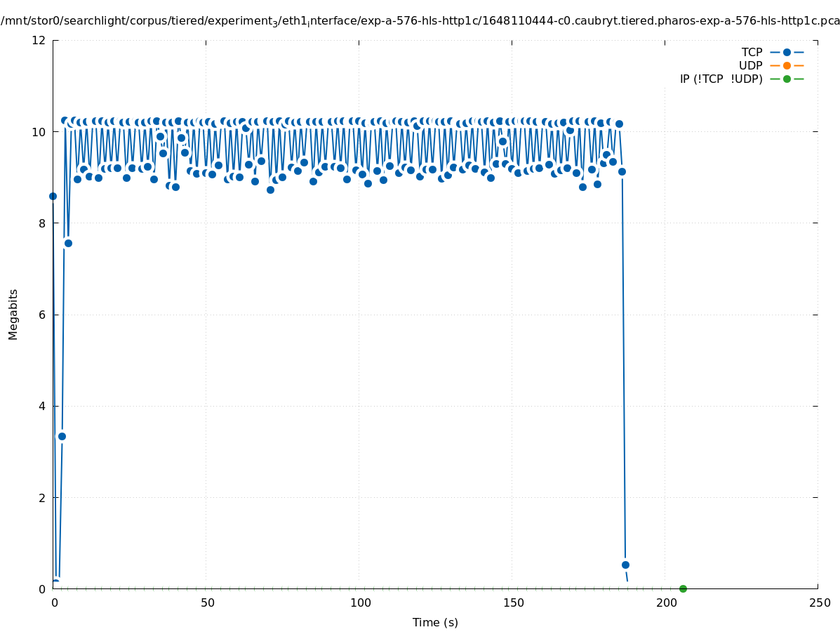The width and height of the screenshot is (840, 632).
Task: Click the TCP point near 7.5 megabits
Action: (x=68, y=243)
